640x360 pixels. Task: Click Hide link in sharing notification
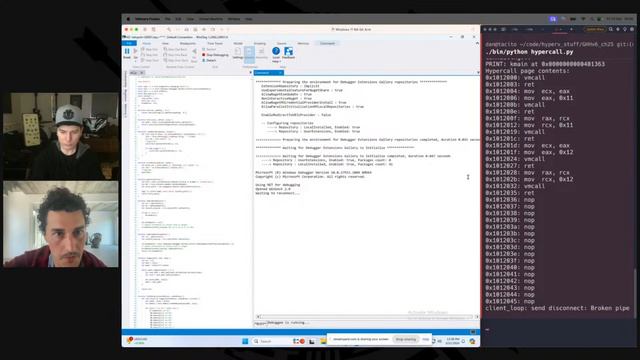[425, 339]
